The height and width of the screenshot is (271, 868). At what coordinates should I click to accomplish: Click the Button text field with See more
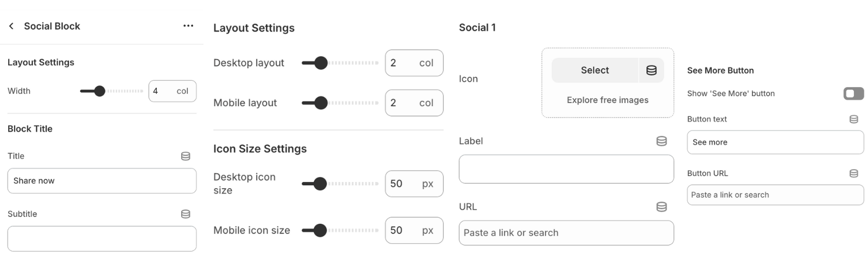coord(775,143)
